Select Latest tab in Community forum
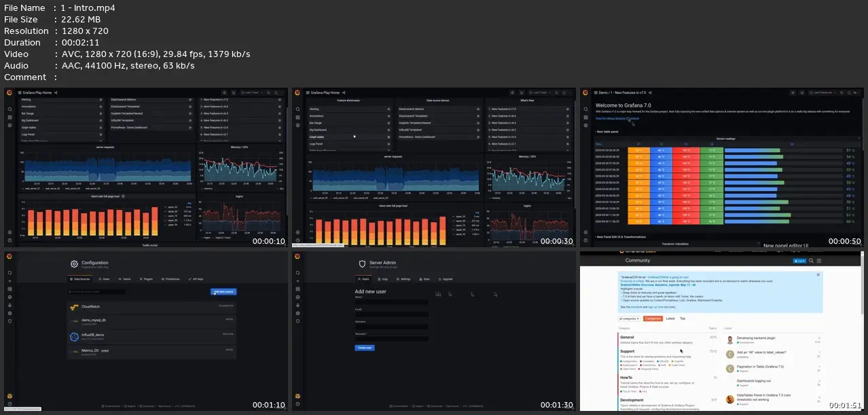Image resolution: width=868 pixels, height=415 pixels. click(x=670, y=318)
